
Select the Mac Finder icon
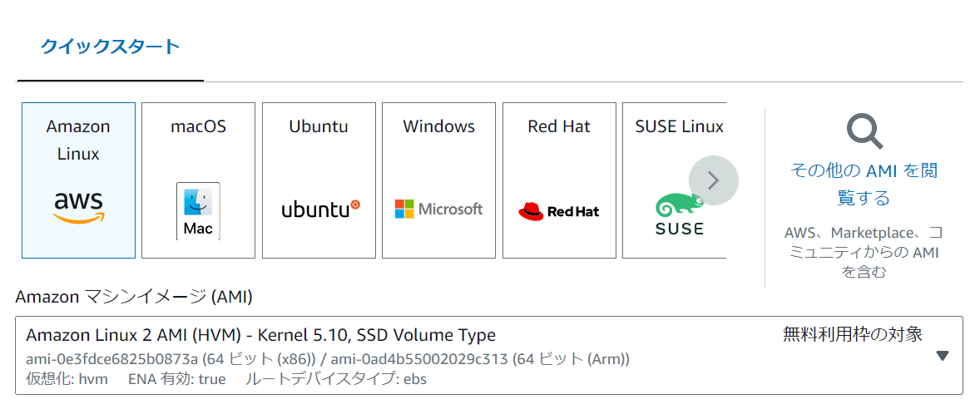pos(198,211)
